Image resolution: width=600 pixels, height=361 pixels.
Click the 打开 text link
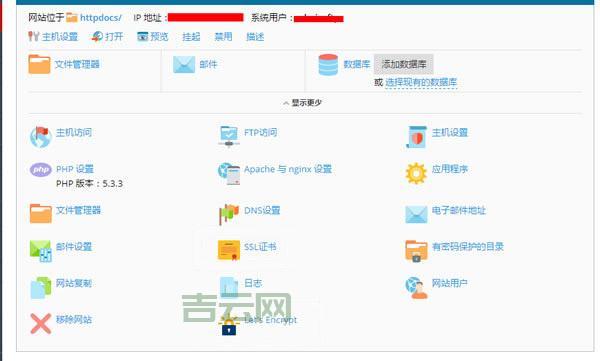(x=114, y=37)
